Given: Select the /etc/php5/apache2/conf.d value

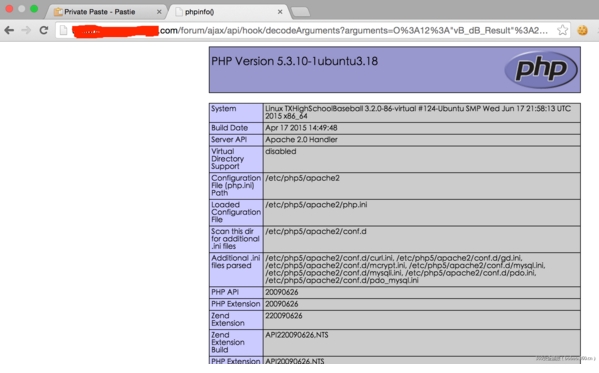Looking at the screenshot, I should (316, 232).
